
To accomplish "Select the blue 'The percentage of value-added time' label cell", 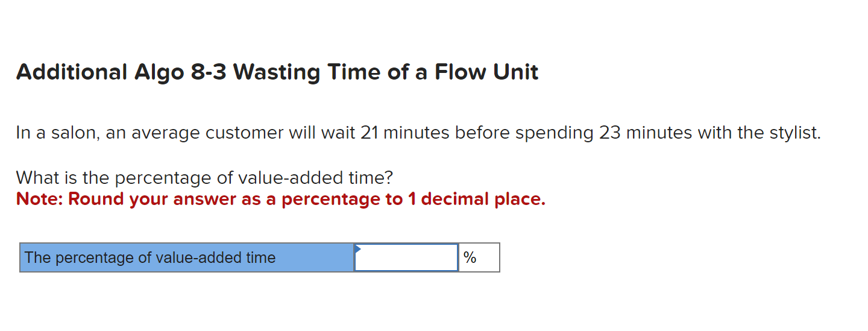I will click(187, 258).
